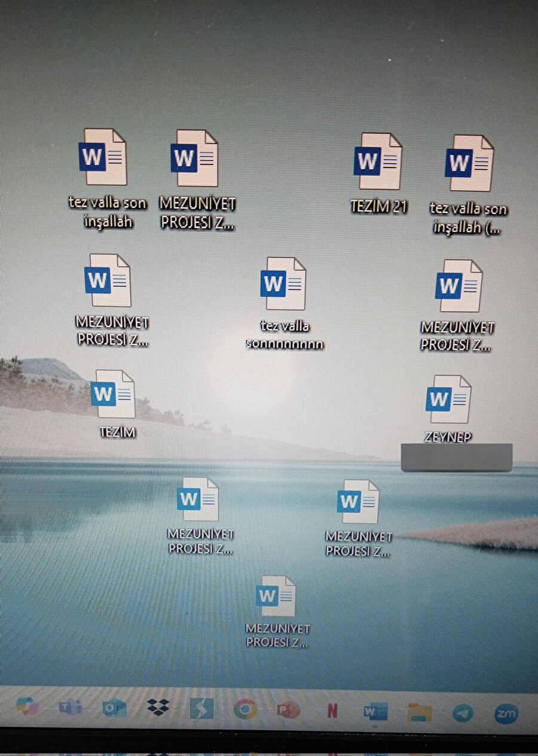This screenshot has width=538, height=756.
Task: Select MEZUNIYET PROJESI file directly above ZEYNEP
Action: pos(458,286)
